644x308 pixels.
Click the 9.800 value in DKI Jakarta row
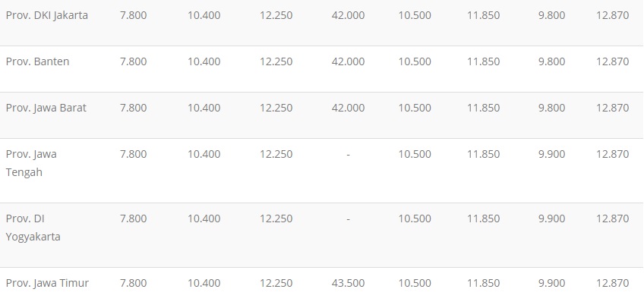tap(551, 15)
